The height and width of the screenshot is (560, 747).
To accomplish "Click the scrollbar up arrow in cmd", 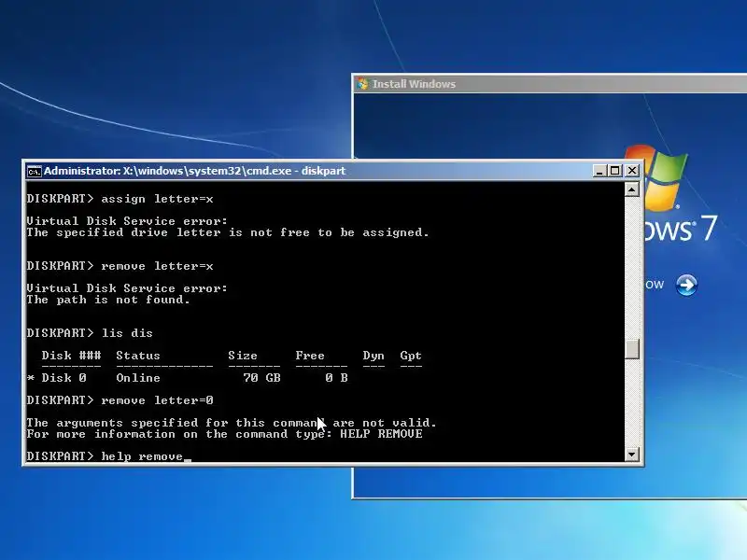I will coord(632,189).
